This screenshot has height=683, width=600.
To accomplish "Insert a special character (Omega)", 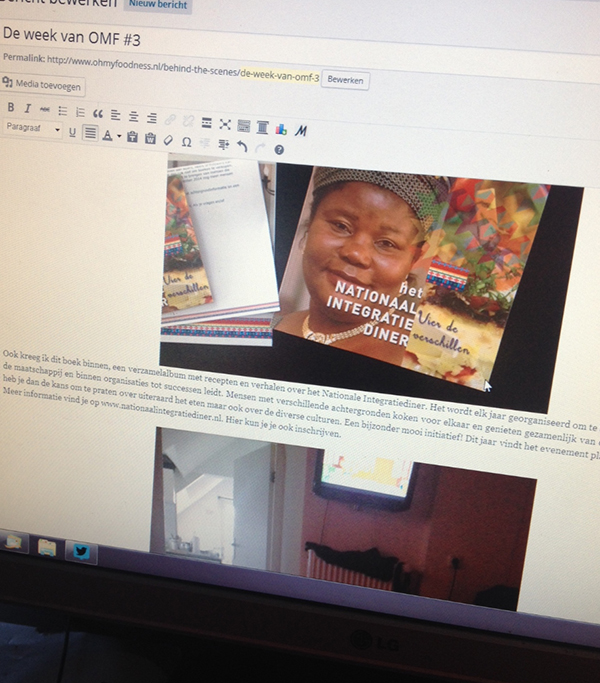I will click(x=186, y=142).
